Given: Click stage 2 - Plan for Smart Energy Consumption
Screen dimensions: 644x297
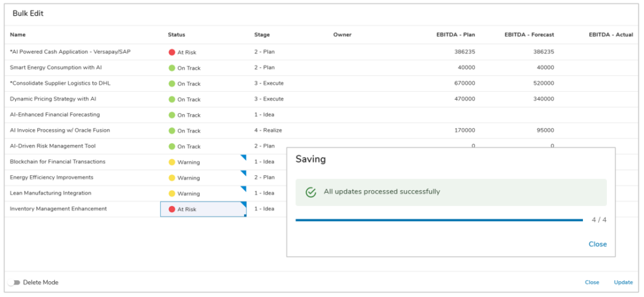Looking at the screenshot, I should coord(265,67).
